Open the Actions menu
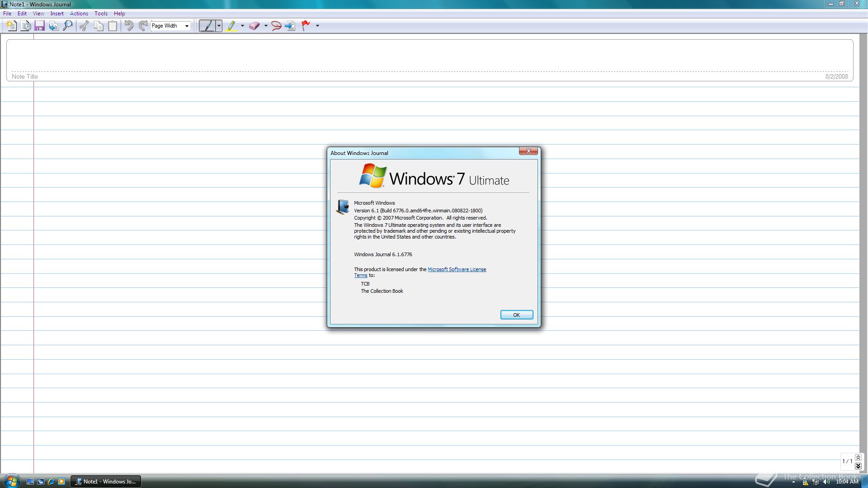 tap(79, 14)
